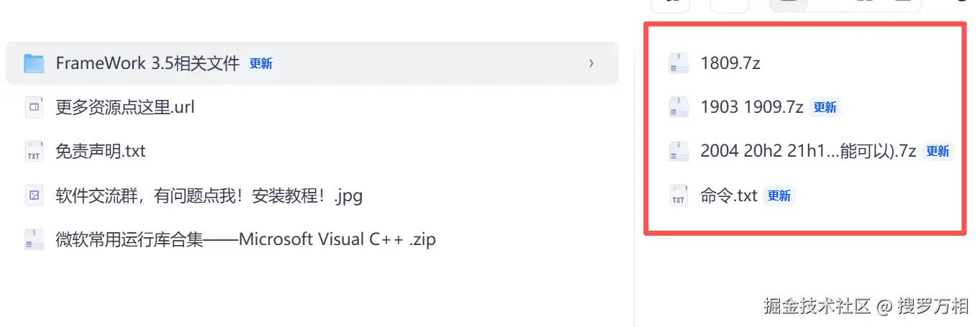This screenshot has width=980, height=327.
Task: Click the TXT icon beside 免责声明.txt
Action: point(34,152)
